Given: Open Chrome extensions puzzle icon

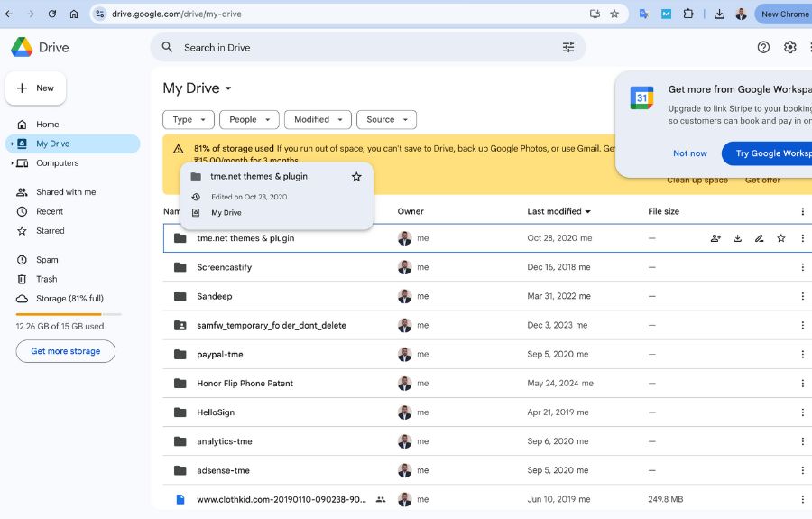Looking at the screenshot, I should coord(688,14).
